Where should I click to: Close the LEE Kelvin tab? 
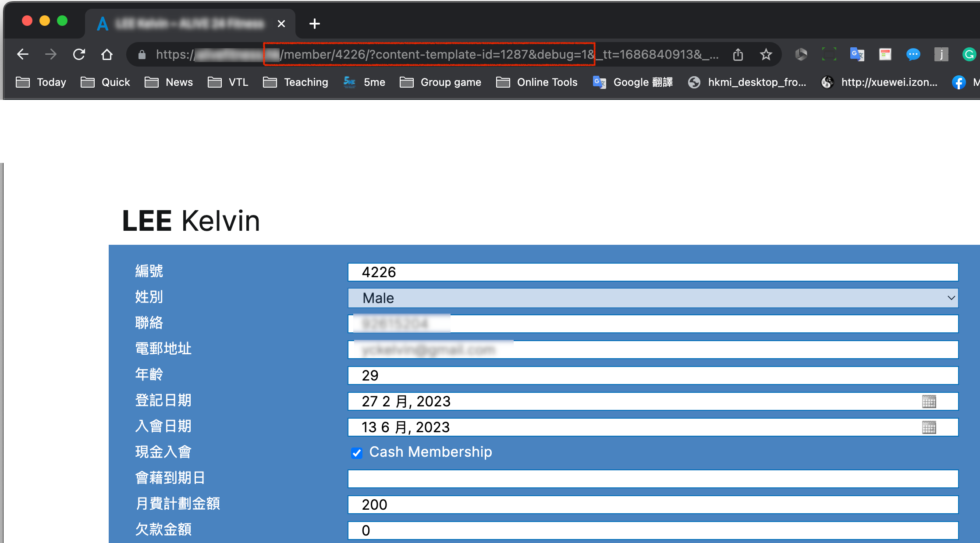point(281,24)
